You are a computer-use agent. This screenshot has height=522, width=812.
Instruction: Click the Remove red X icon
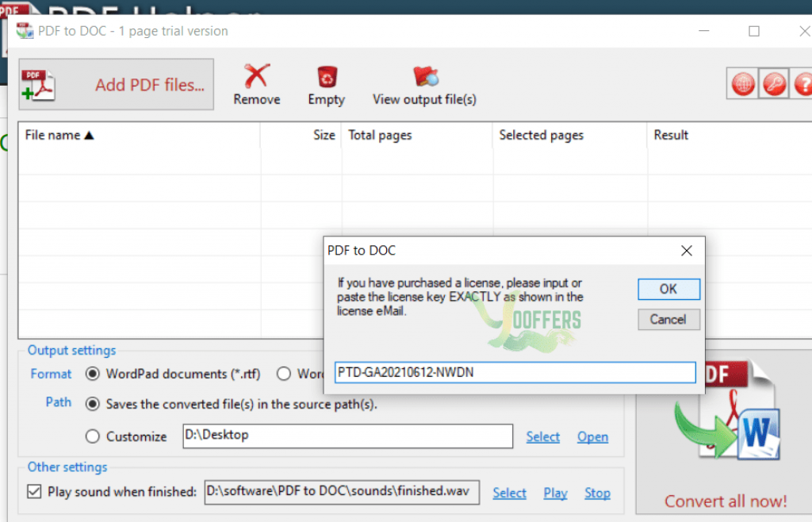click(x=256, y=76)
